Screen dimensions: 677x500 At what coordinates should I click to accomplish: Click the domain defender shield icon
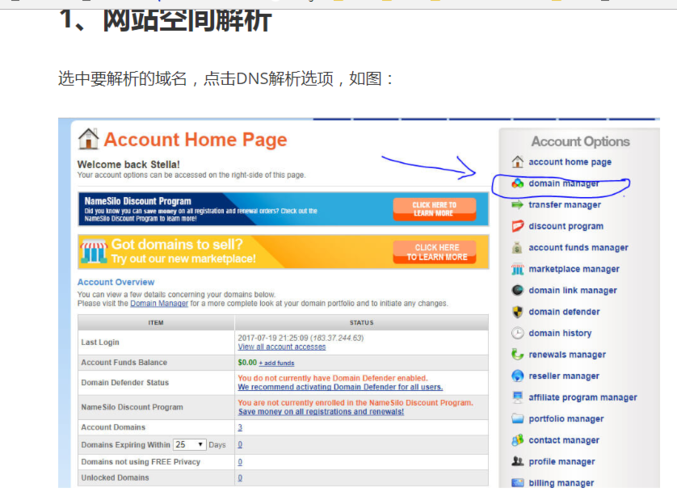pyautogui.click(x=517, y=312)
